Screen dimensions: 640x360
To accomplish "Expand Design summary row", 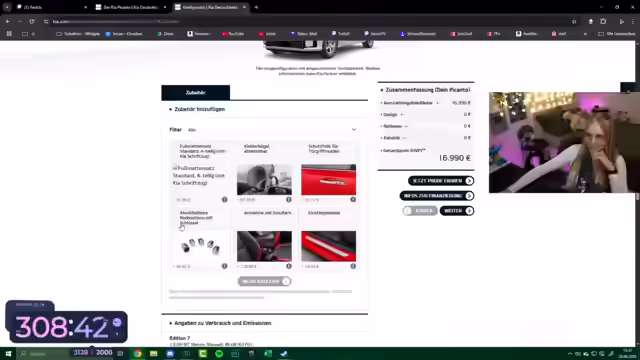I will (x=426, y=115).
